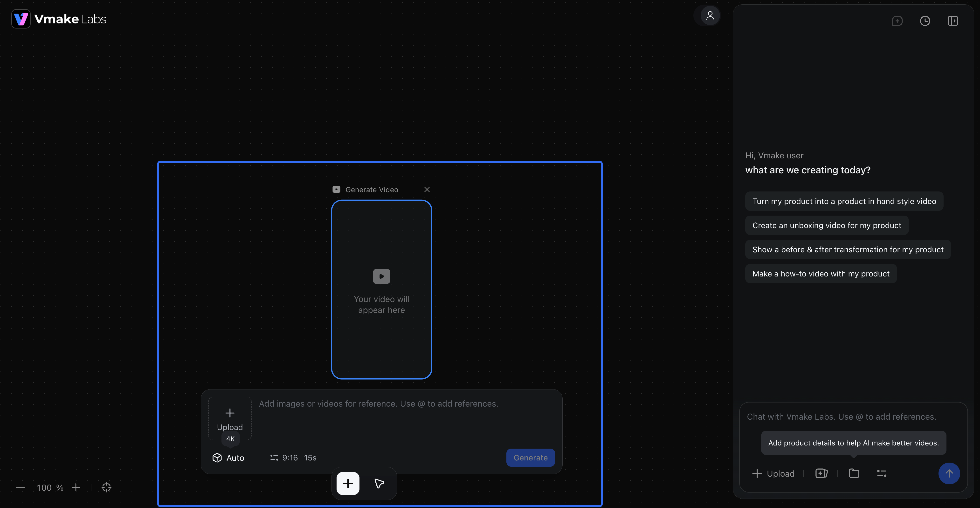
Task: Select 'Turn my product into a product in hand' suggestion
Action: point(844,201)
